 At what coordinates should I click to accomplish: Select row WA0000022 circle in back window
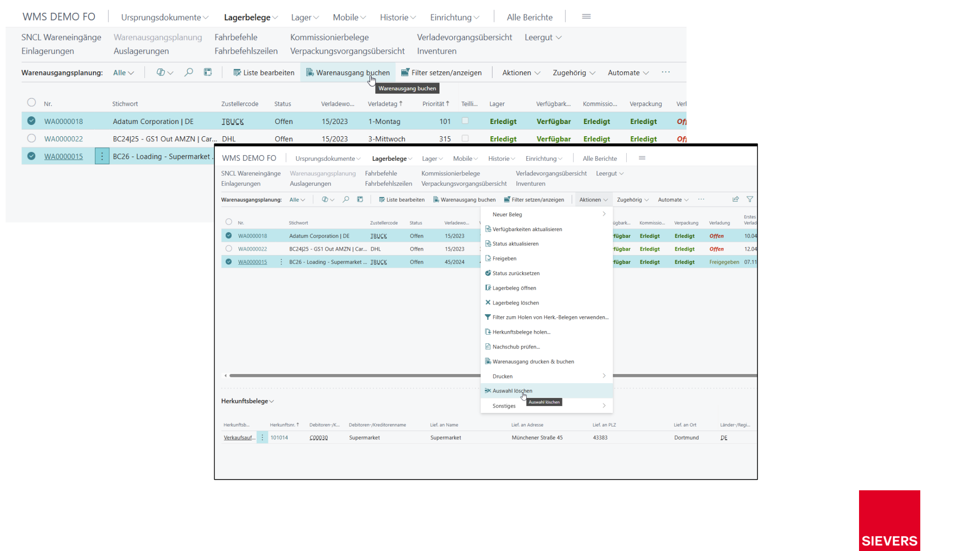[x=32, y=138]
